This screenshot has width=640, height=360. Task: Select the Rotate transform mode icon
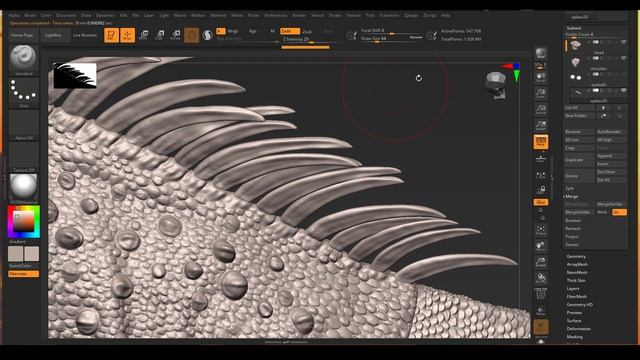[176, 35]
